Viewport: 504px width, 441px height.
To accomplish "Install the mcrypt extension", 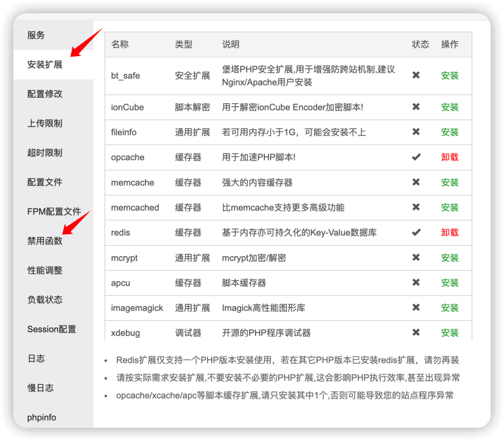I will click(449, 258).
